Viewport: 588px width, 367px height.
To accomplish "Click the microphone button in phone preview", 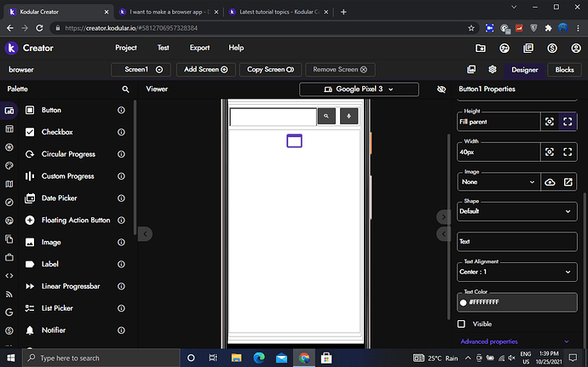I will 349,116.
